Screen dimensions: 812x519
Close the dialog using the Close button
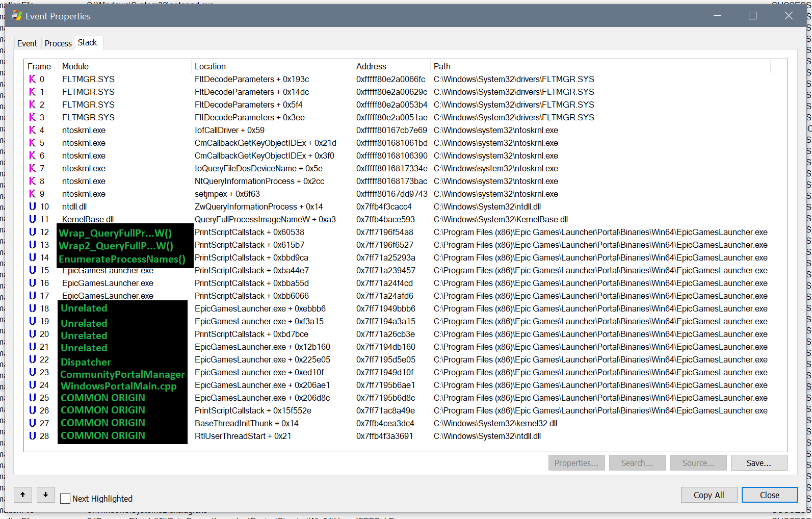coord(769,495)
